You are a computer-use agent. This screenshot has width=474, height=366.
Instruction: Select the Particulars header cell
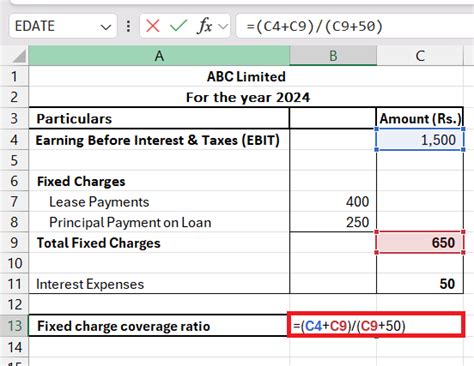tap(159, 118)
